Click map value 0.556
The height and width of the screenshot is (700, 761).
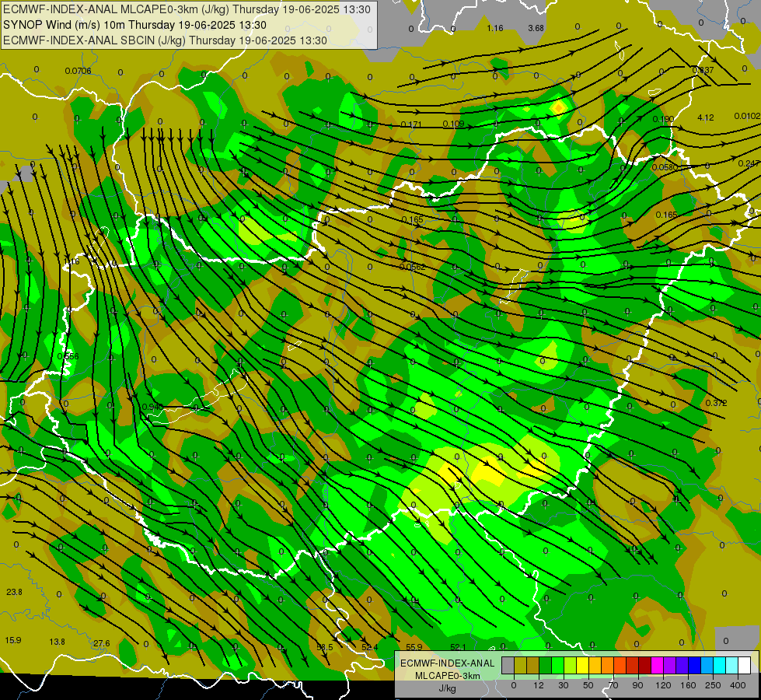click(x=68, y=356)
